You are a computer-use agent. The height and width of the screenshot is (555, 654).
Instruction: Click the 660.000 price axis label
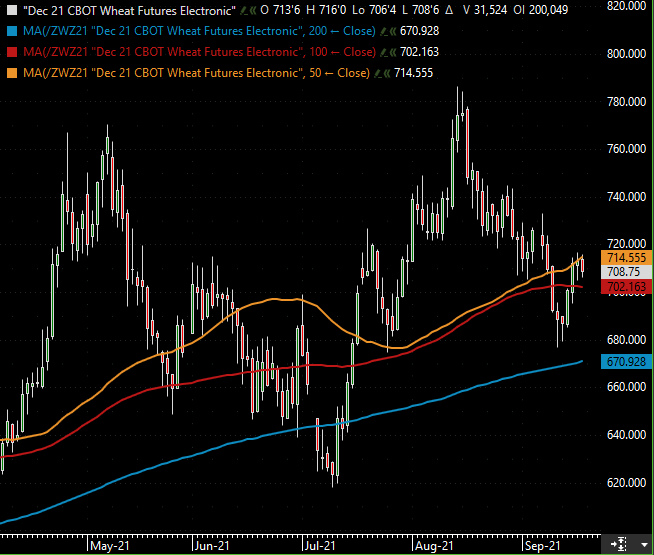[626, 387]
